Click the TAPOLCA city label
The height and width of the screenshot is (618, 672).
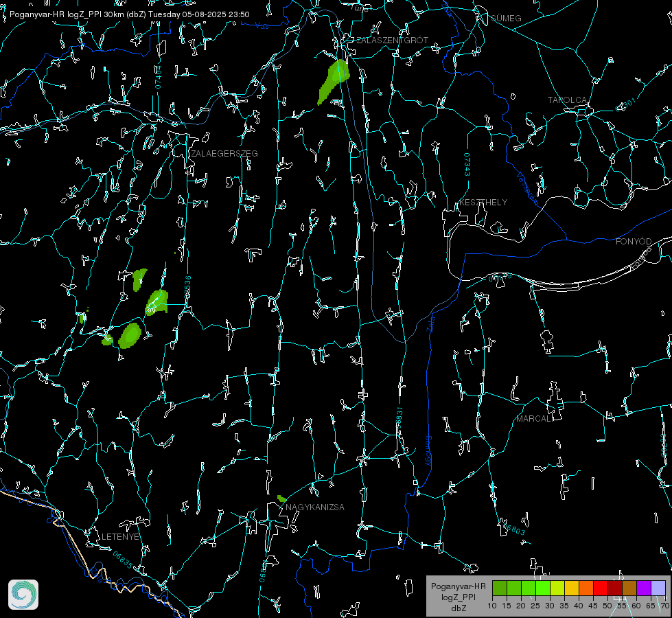tap(567, 100)
